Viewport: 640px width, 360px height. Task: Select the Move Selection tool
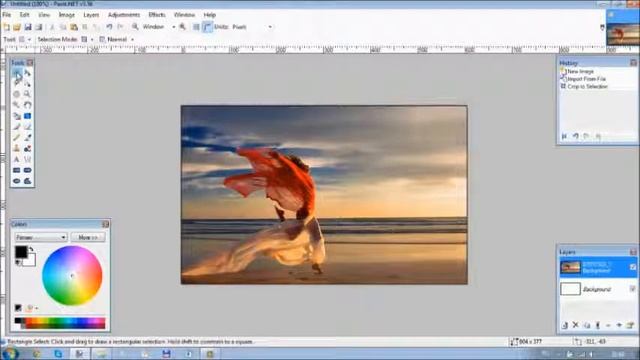tap(27, 83)
